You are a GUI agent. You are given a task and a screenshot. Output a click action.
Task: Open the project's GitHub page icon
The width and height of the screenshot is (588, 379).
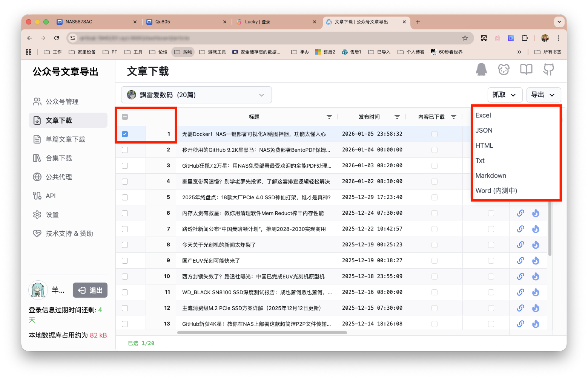549,70
